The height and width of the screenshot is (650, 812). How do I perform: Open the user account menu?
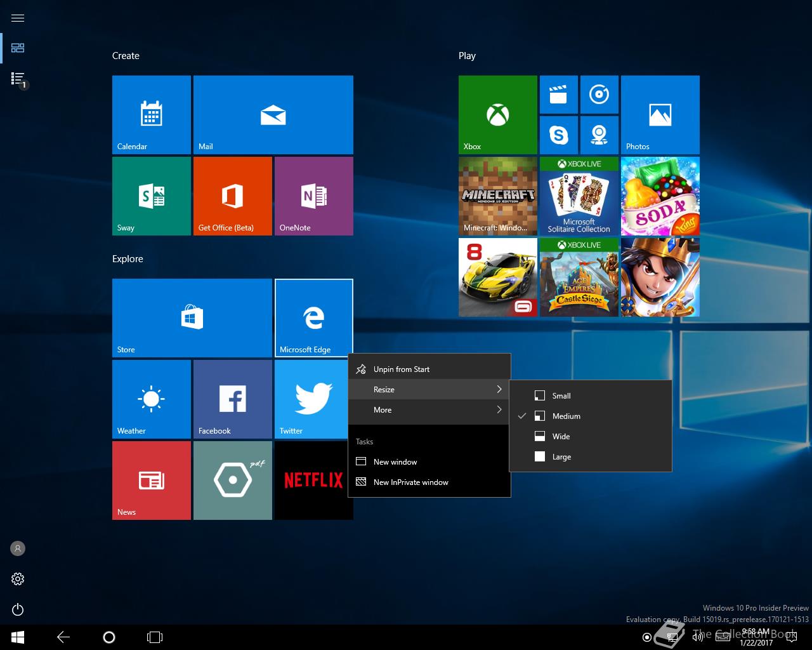[x=18, y=548]
